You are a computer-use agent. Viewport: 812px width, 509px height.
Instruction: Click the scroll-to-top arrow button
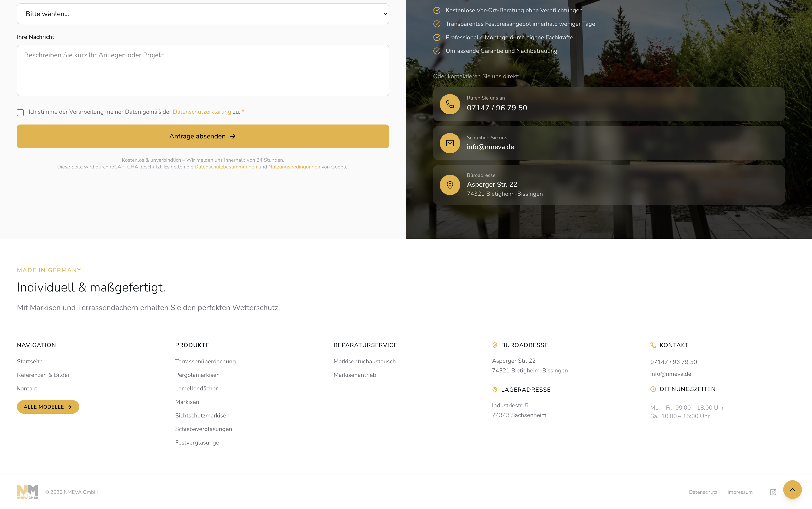[x=792, y=490]
